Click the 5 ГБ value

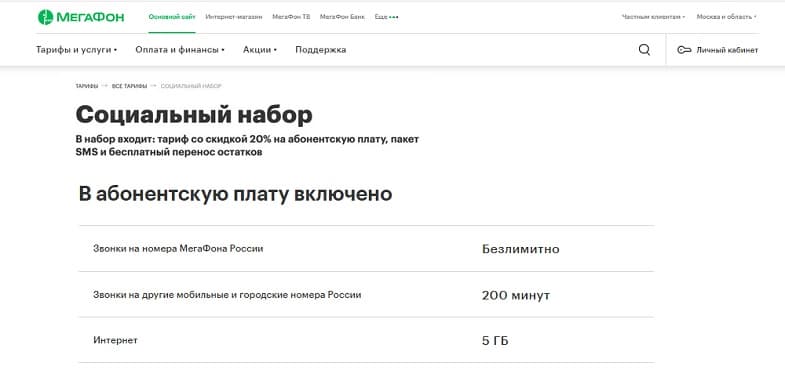495,341
